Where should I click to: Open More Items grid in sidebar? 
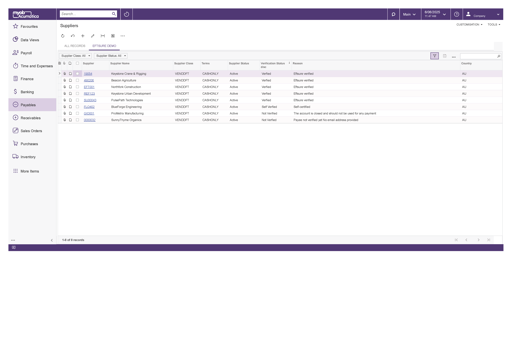point(26,171)
